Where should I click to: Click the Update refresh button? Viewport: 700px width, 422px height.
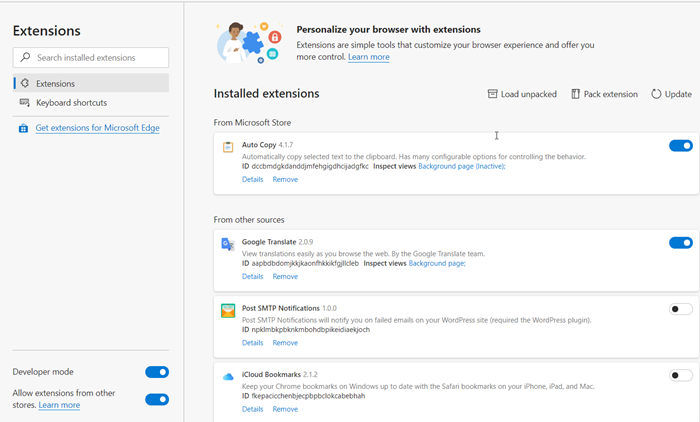[671, 94]
